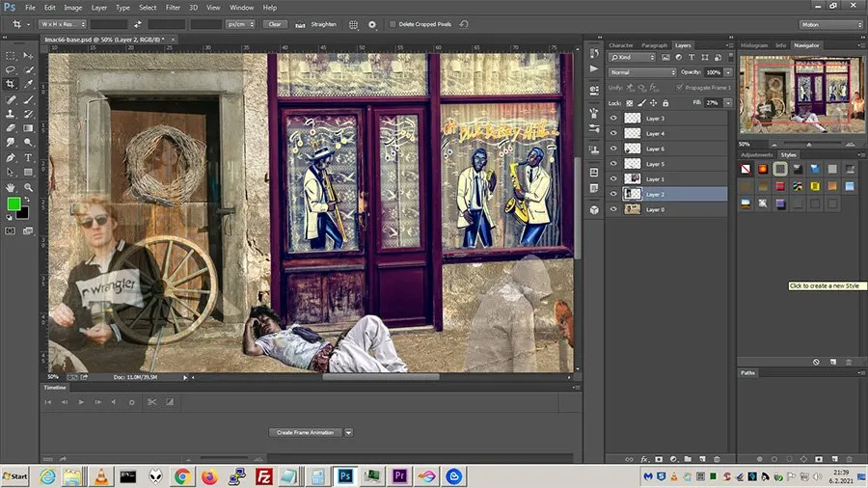Click the Create Frame Animation button
868x488 pixels.
click(306, 432)
